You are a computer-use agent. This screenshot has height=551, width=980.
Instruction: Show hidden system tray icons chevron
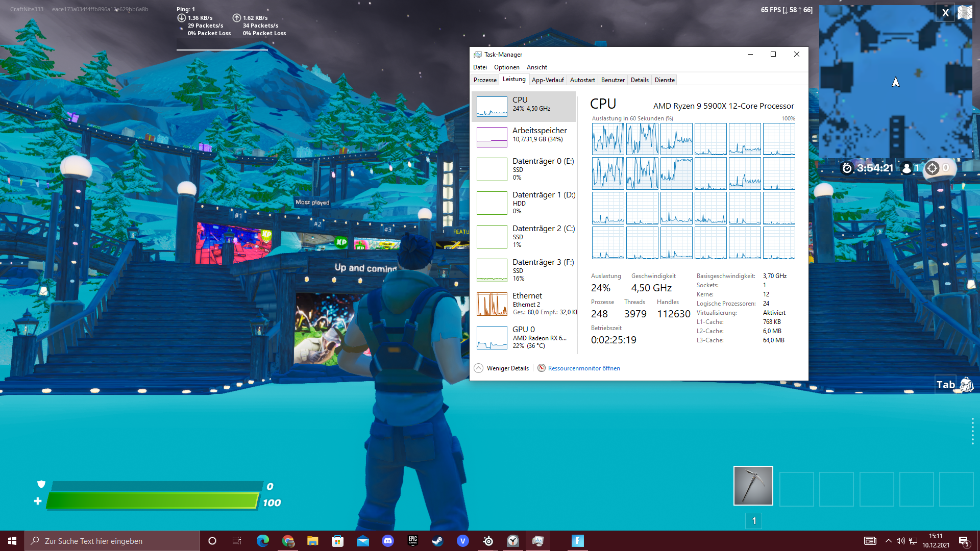[889, 541]
